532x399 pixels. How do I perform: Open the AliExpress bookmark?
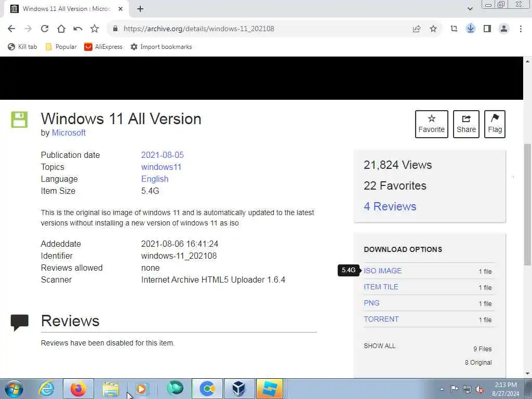coord(103,47)
